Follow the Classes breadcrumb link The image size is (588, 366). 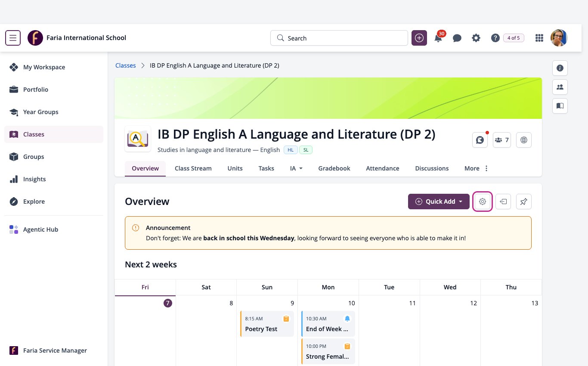tap(126, 65)
